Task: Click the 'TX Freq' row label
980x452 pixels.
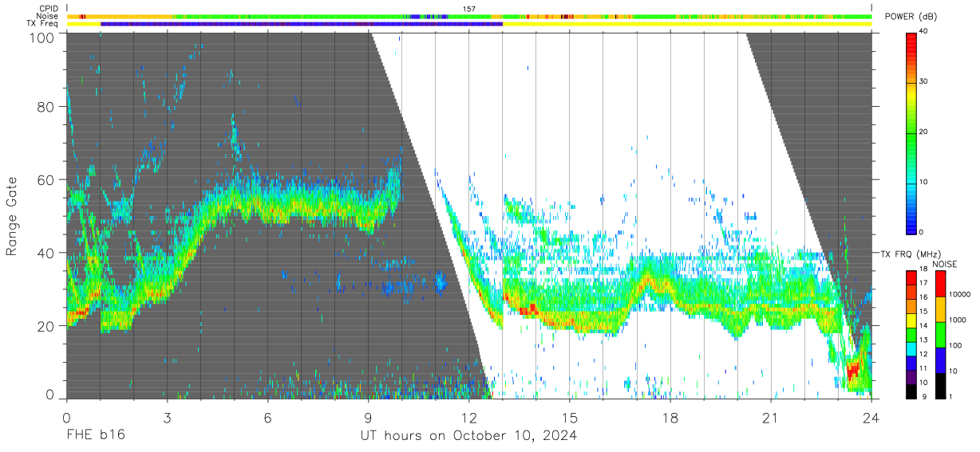Action: (x=43, y=24)
